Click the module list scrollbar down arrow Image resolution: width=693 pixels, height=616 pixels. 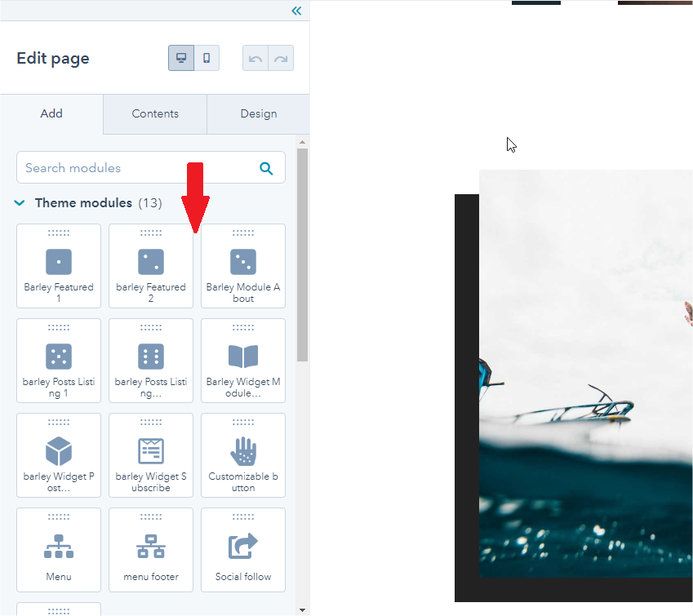302,610
